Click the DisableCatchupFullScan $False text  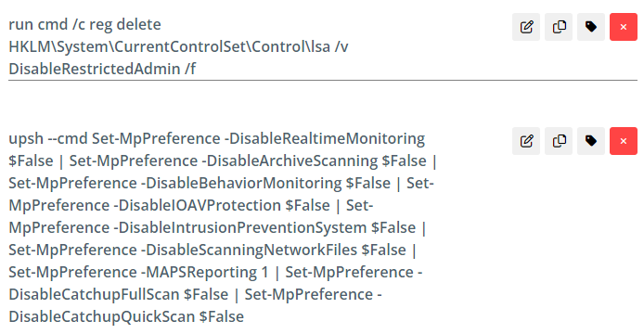[118, 294]
